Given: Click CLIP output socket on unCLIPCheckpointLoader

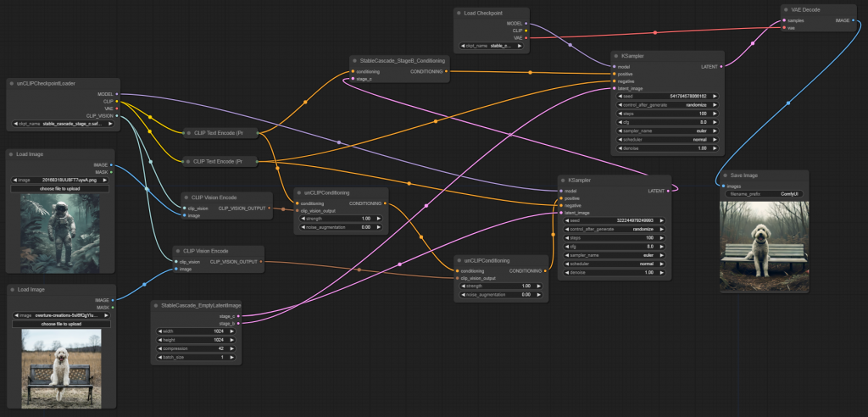Looking at the screenshot, I should tap(117, 102).
